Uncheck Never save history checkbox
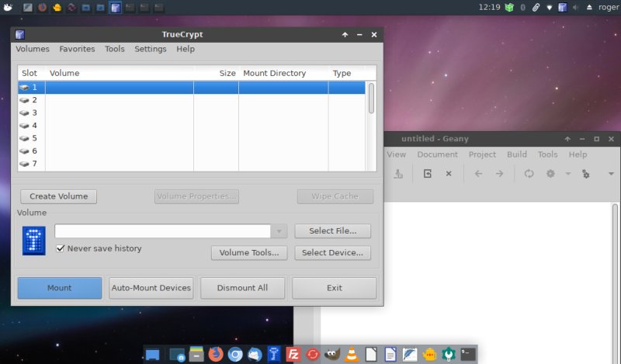 [61, 248]
